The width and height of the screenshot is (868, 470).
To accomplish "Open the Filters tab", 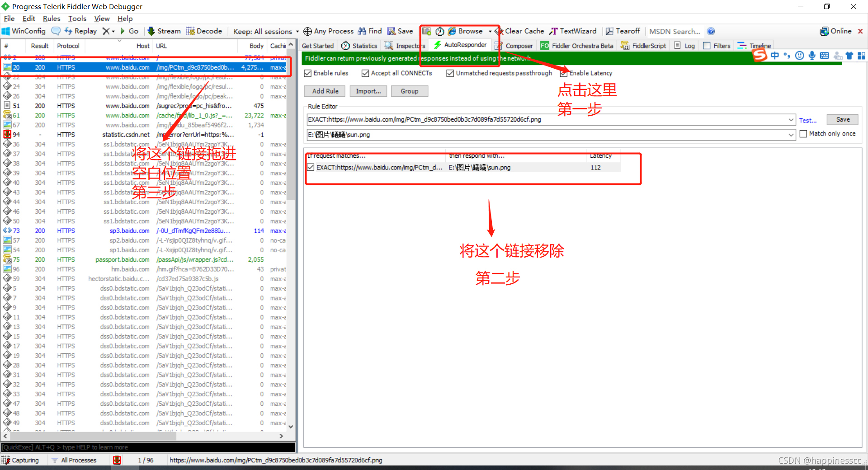I will 717,46.
